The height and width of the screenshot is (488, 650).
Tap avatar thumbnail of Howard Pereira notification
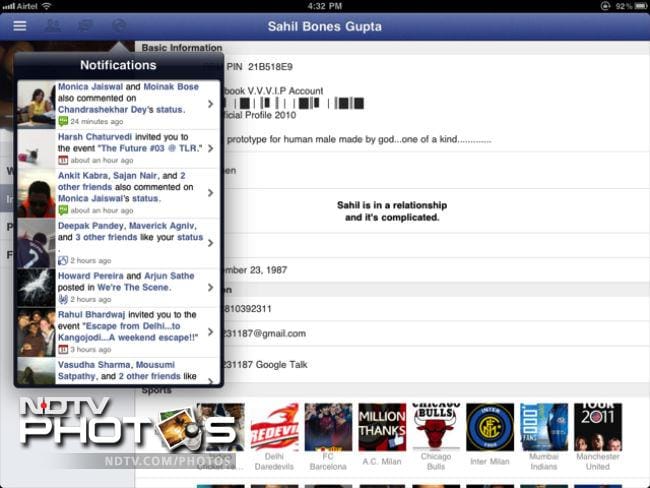click(36, 288)
